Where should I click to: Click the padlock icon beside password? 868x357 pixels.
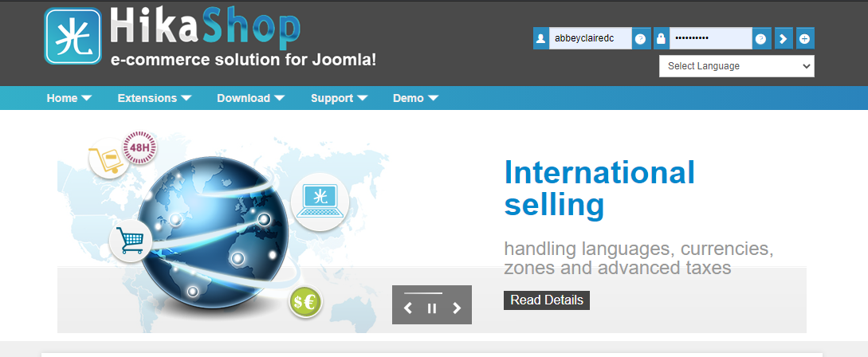[661, 39]
